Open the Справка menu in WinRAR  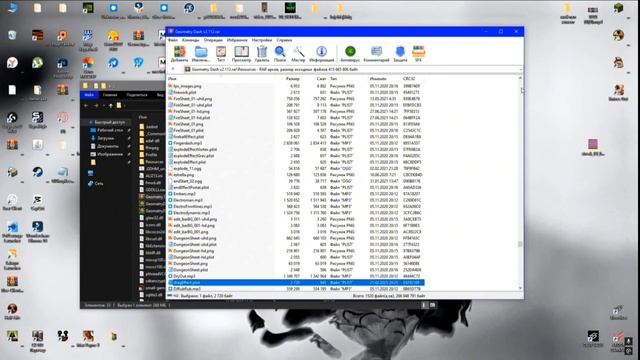tap(284, 40)
